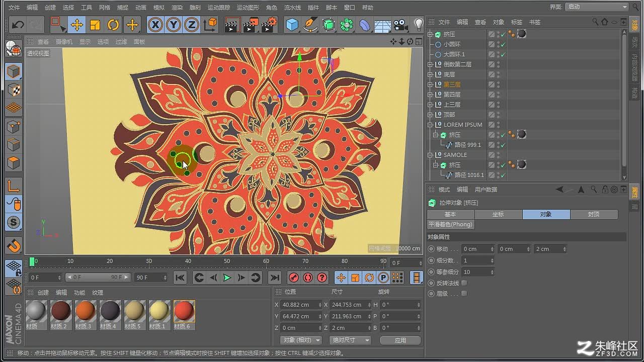Switch to Polygons mode
The height and width of the screenshot is (362, 644).
coord(14,163)
